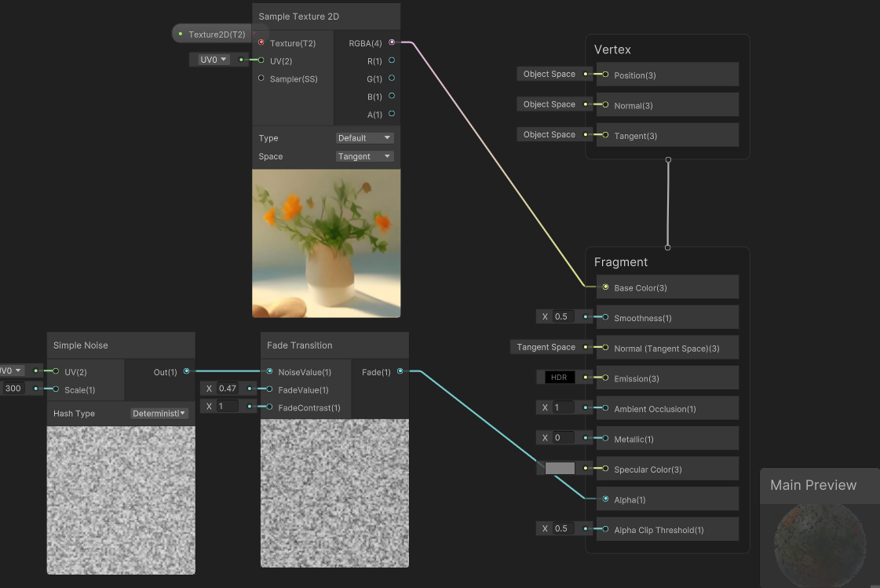
Task: Open the Type dropdown set to Default
Action: [x=364, y=138]
